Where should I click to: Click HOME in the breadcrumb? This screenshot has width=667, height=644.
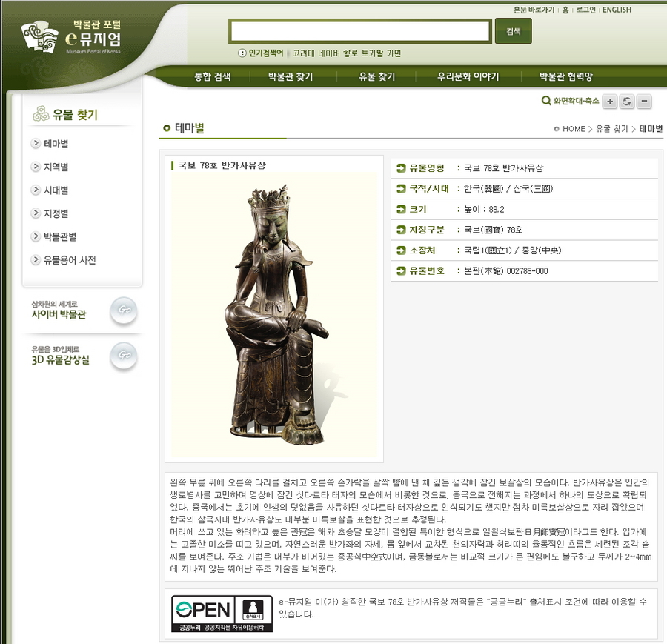click(x=574, y=129)
